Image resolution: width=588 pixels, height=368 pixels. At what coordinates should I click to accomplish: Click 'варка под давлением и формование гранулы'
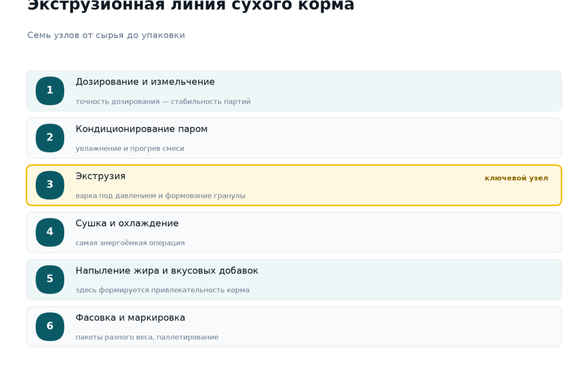(161, 196)
